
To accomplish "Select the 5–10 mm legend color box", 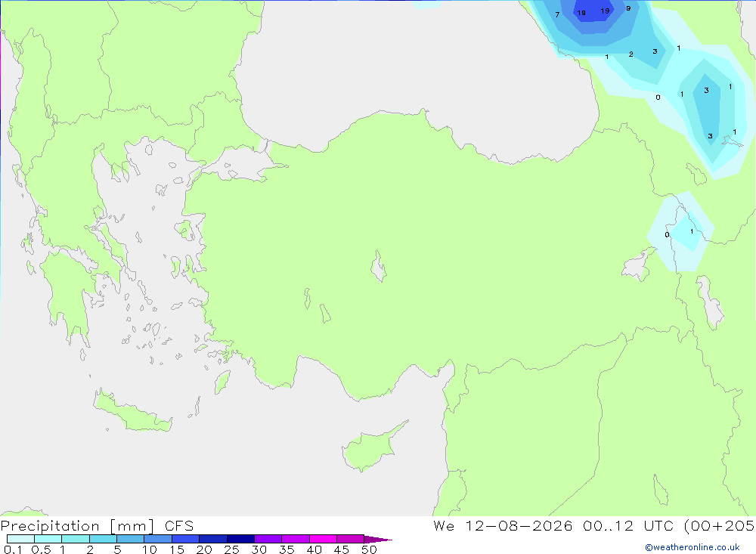I will (x=131, y=539).
